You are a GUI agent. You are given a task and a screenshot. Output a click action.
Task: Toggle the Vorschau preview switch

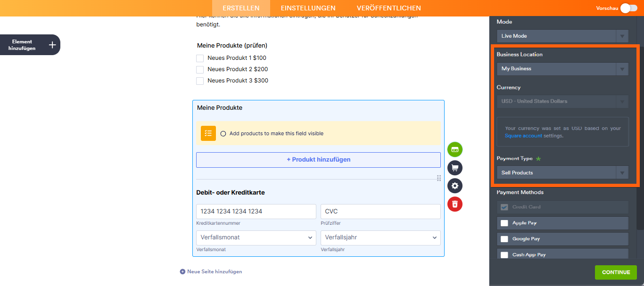pos(628,8)
